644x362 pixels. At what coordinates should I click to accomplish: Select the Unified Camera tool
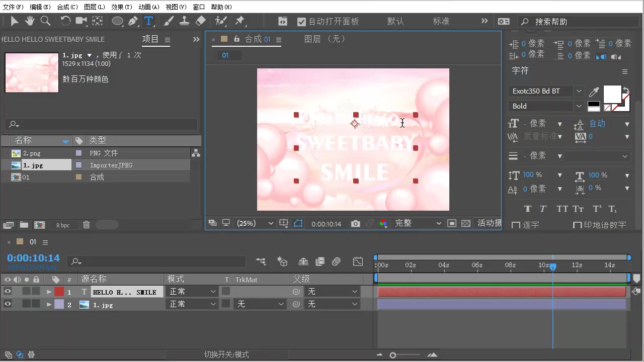pos(81,21)
